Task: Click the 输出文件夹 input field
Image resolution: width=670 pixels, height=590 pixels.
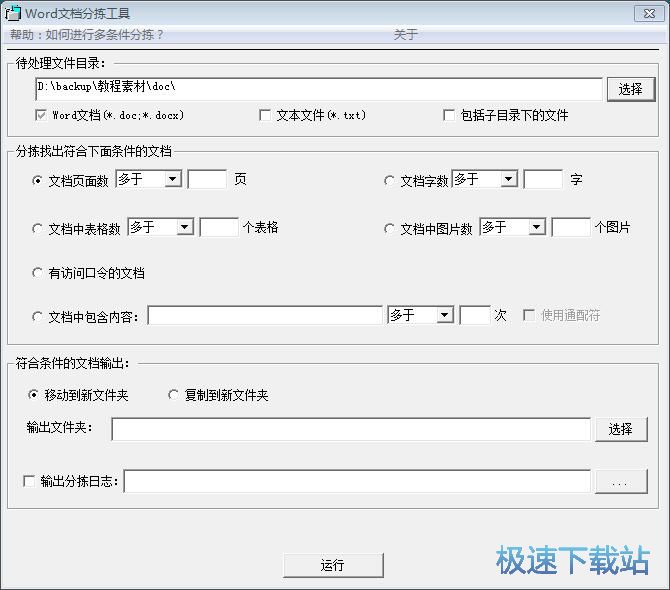Action: point(351,429)
